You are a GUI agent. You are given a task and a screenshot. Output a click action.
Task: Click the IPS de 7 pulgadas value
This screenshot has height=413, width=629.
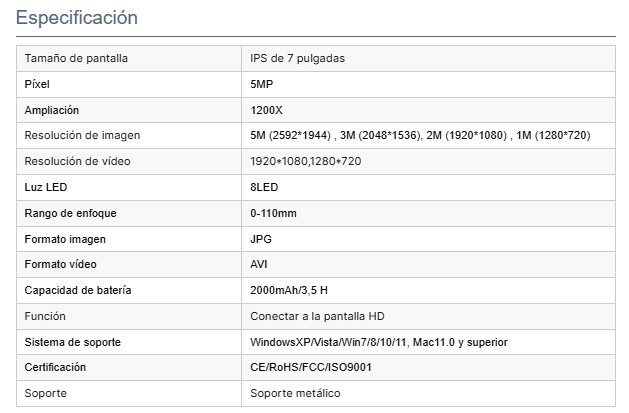pos(297,58)
